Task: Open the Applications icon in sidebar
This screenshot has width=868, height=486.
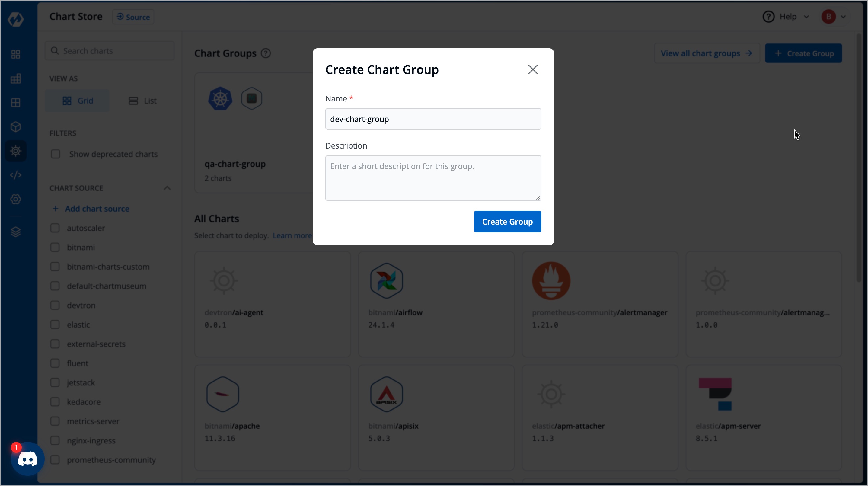Action: [15, 54]
